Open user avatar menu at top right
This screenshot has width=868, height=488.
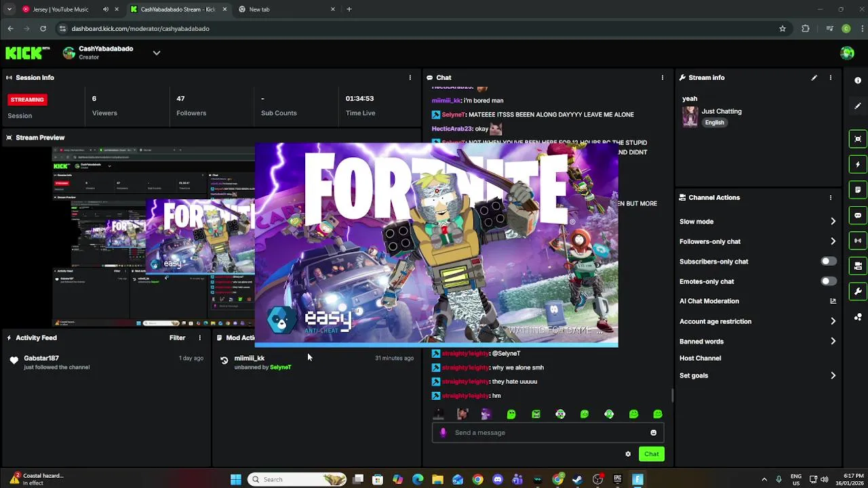pos(847,53)
